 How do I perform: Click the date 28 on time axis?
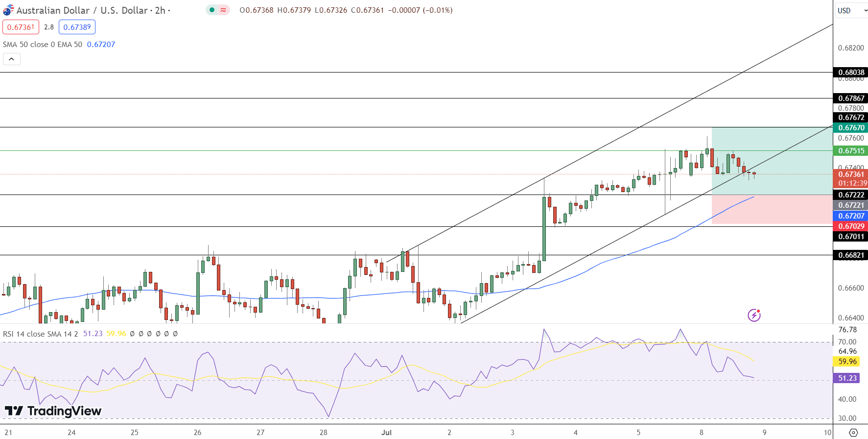pyautogui.click(x=323, y=433)
